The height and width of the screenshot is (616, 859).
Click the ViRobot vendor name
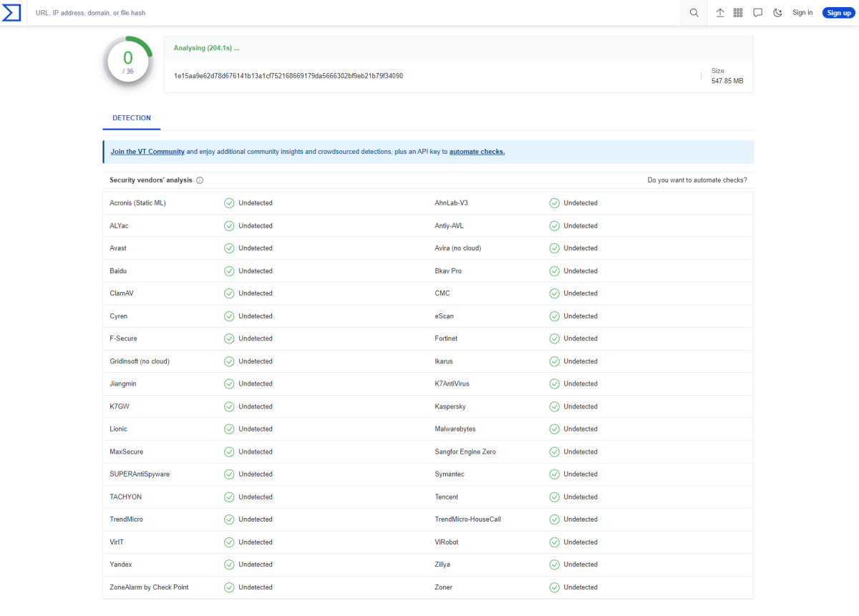click(447, 542)
